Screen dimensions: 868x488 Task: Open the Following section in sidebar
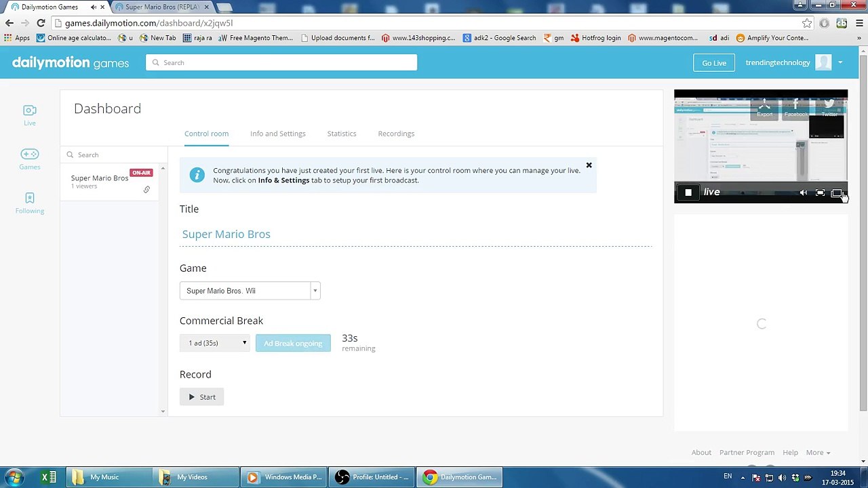30,203
